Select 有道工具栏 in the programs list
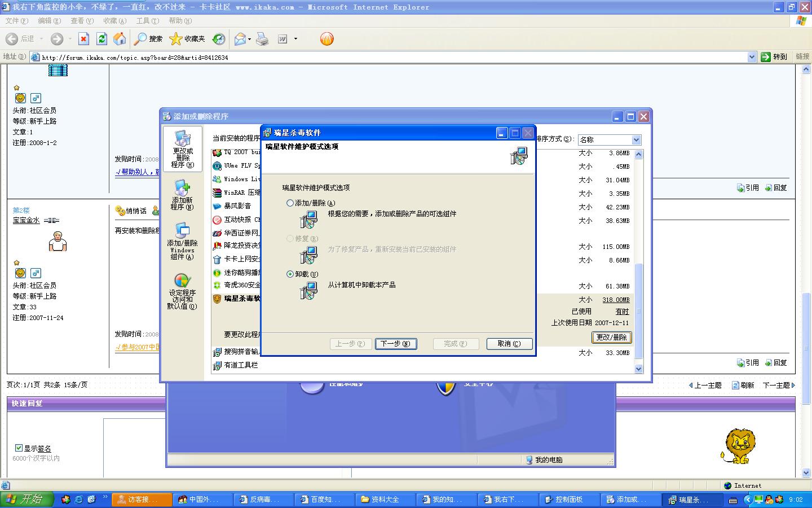The image size is (812, 508). 241,365
